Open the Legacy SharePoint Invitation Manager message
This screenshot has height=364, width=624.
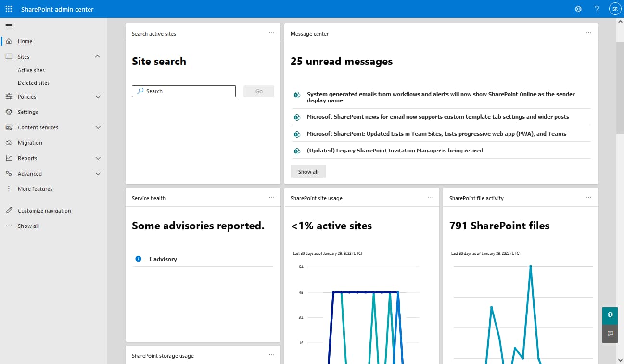point(395,151)
